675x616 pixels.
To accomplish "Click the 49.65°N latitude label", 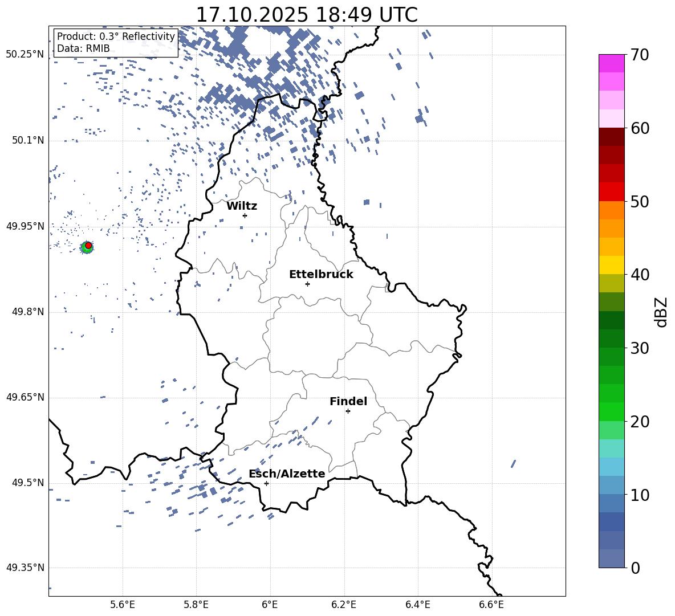I will coord(25,397).
